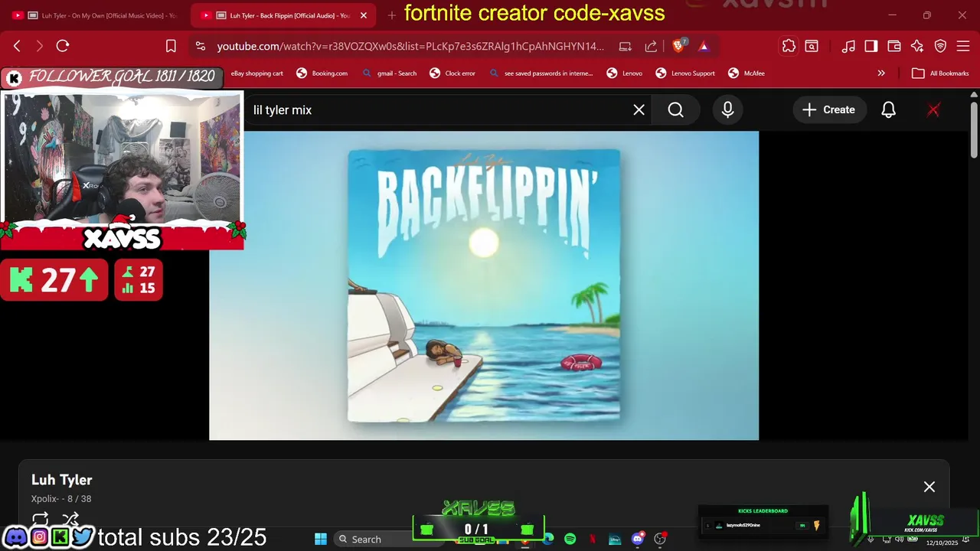Toggle shuffle playlist in Luh Tyler panel

pos(70,519)
